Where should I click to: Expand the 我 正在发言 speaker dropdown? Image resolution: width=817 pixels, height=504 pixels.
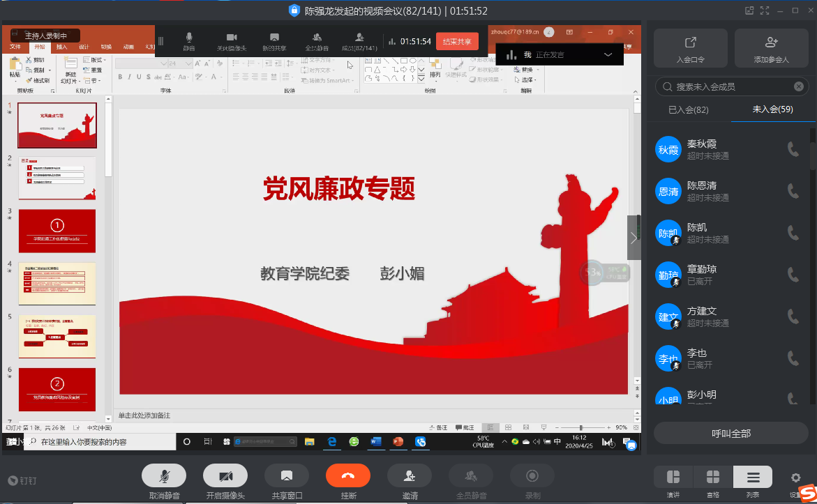click(x=608, y=54)
